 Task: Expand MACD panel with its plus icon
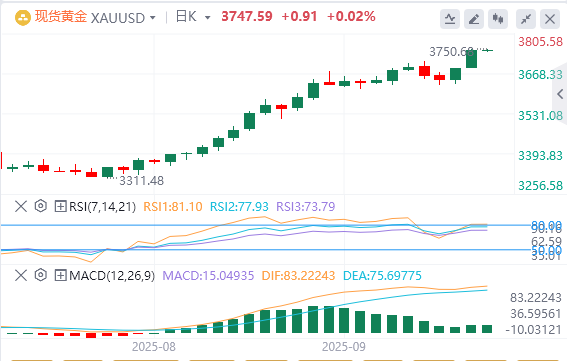(x=60, y=276)
